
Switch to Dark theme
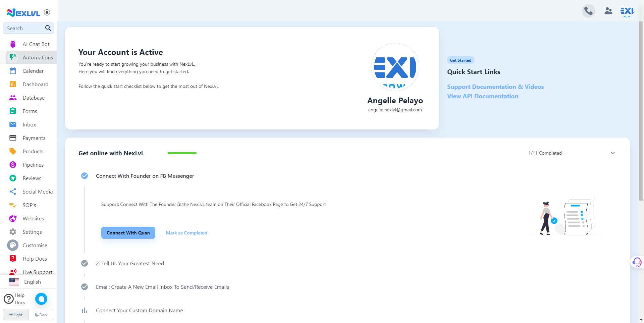(x=41, y=315)
